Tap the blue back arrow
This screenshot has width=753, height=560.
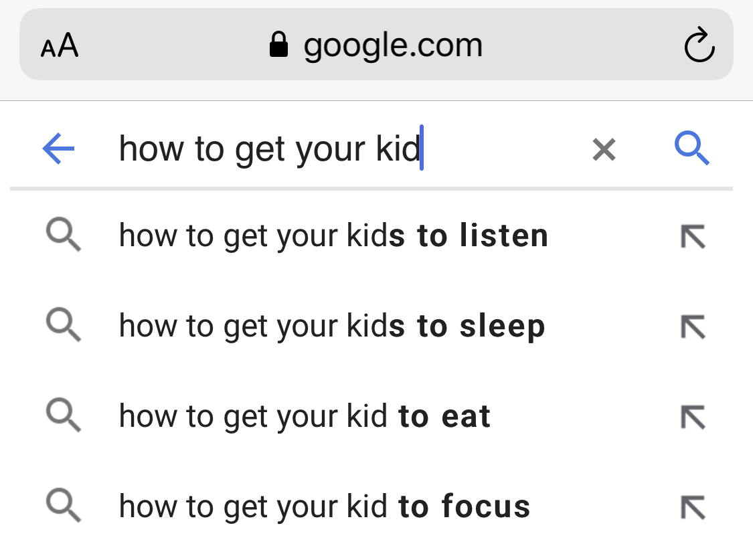pyautogui.click(x=58, y=149)
